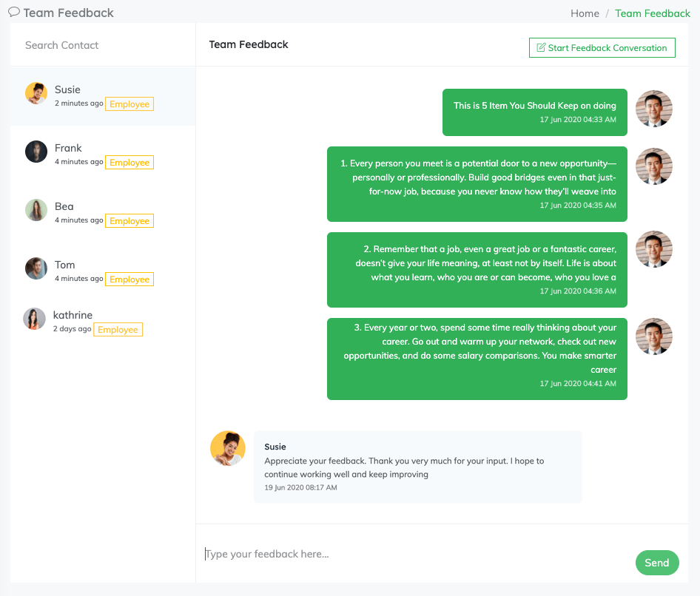The height and width of the screenshot is (596, 700).
Task: Click the Employee tag next to Tom
Action: 129,280
